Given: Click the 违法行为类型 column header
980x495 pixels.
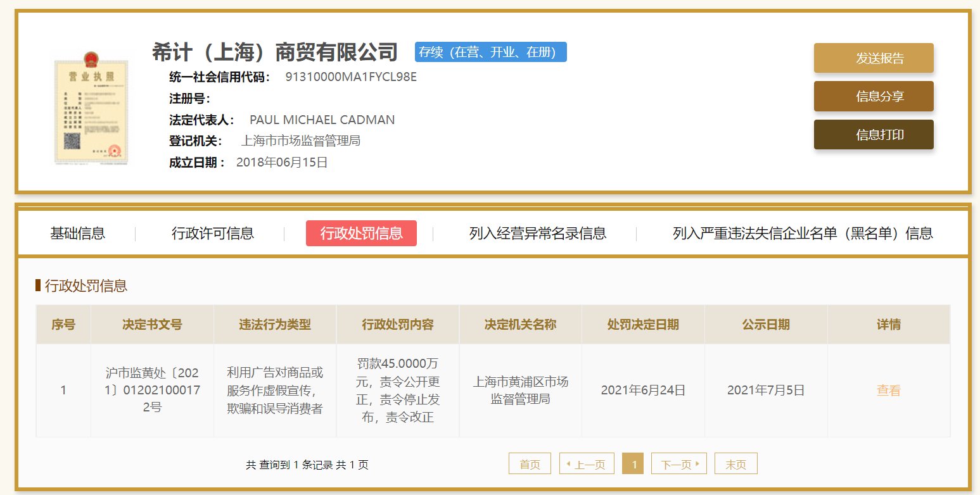Looking at the screenshot, I should click(x=275, y=325).
